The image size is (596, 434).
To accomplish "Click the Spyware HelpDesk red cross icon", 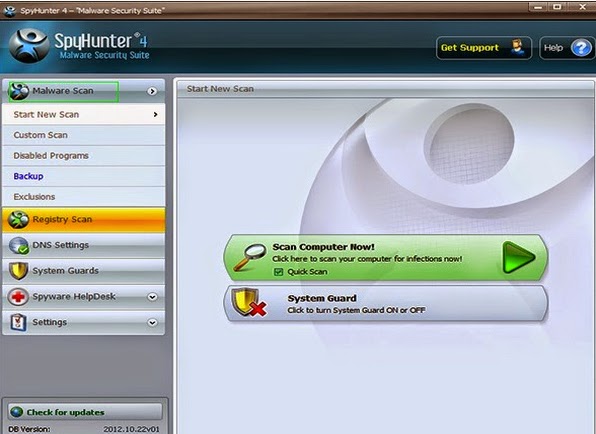I will (18, 297).
